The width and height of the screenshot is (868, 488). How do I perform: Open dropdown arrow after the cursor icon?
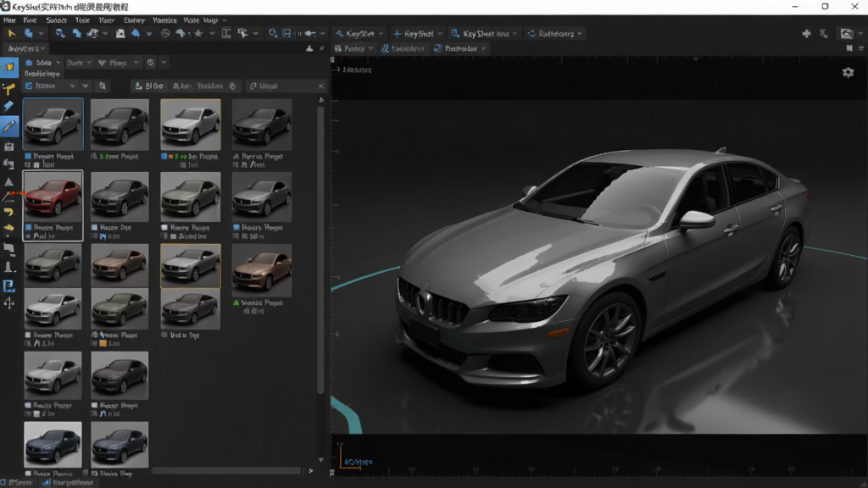coord(255,34)
